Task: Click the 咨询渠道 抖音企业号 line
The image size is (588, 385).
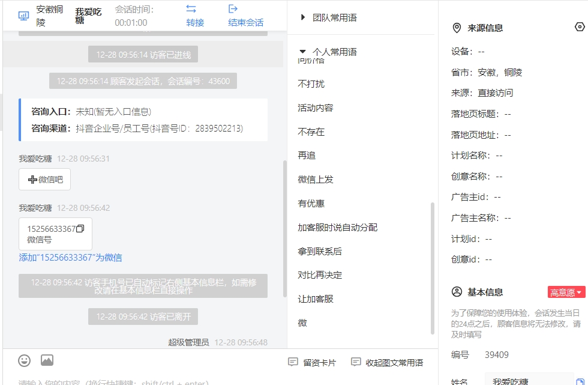Action: coord(137,129)
